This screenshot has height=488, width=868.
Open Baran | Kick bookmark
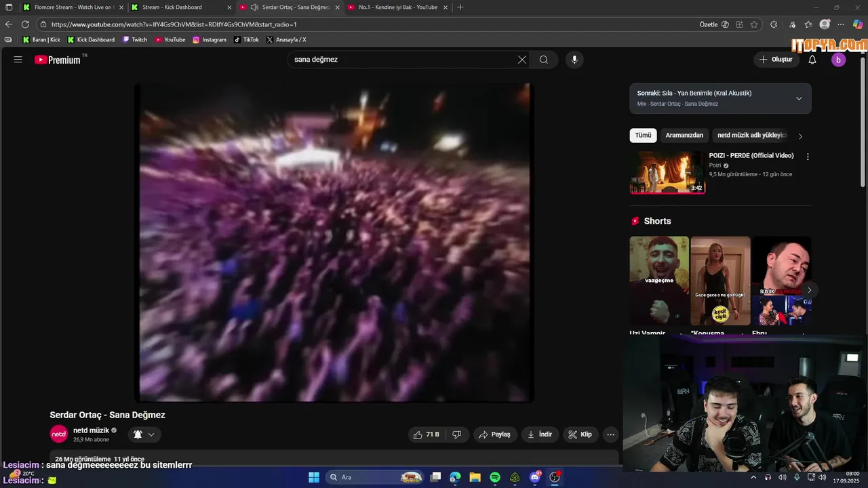41,40
